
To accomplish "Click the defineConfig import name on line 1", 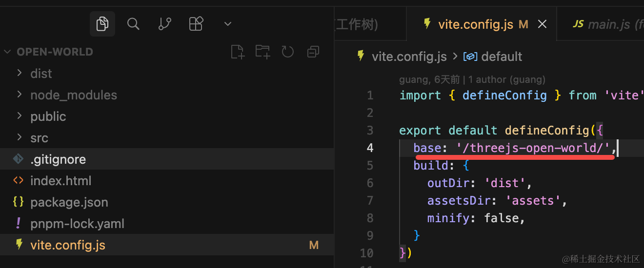I will [504, 95].
